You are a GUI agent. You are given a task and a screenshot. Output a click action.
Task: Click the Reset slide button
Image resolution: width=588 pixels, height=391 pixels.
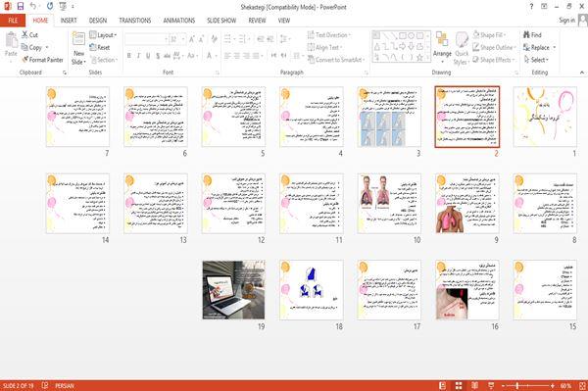(100, 47)
